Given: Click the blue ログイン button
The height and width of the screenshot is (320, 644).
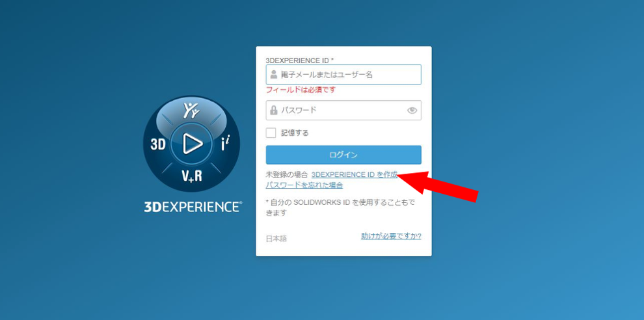Looking at the screenshot, I should pyautogui.click(x=343, y=155).
